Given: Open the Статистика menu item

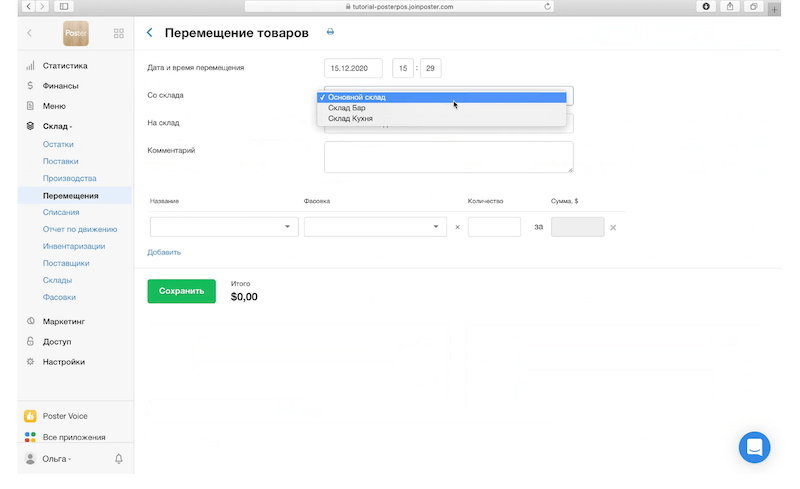Looking at the screenshot, I should [x=65, y=66].
